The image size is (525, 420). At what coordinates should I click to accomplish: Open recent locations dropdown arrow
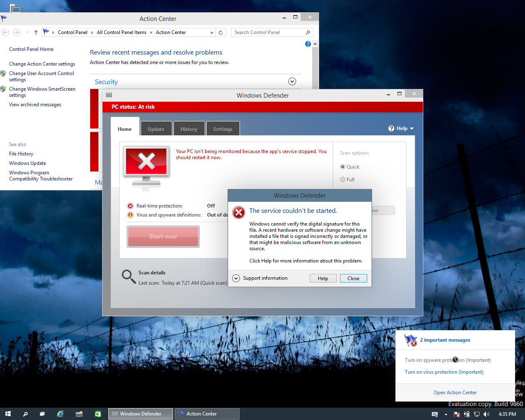tap(27, 32)
